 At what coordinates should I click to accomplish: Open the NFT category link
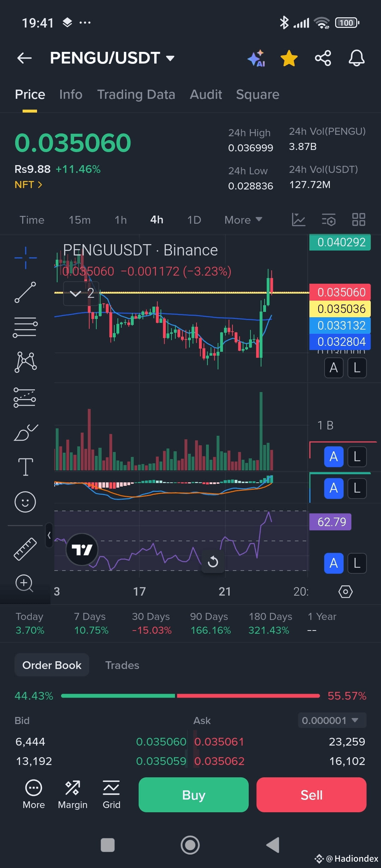coord(28,185)
